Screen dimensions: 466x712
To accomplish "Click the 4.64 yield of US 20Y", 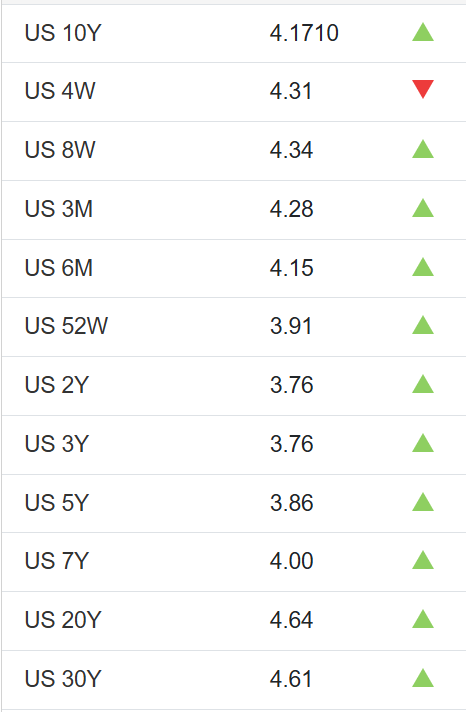I will (292, 620).
